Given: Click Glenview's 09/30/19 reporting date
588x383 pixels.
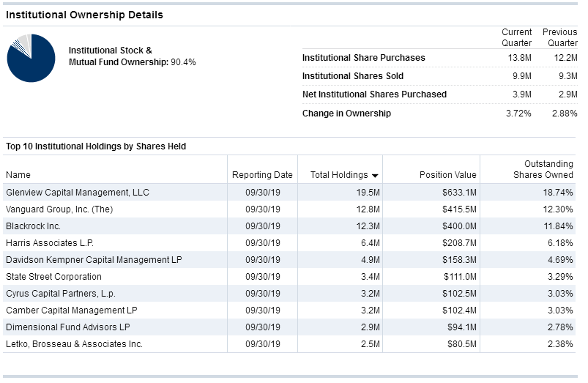Looking at the screenshot, I should coord(262,193).
